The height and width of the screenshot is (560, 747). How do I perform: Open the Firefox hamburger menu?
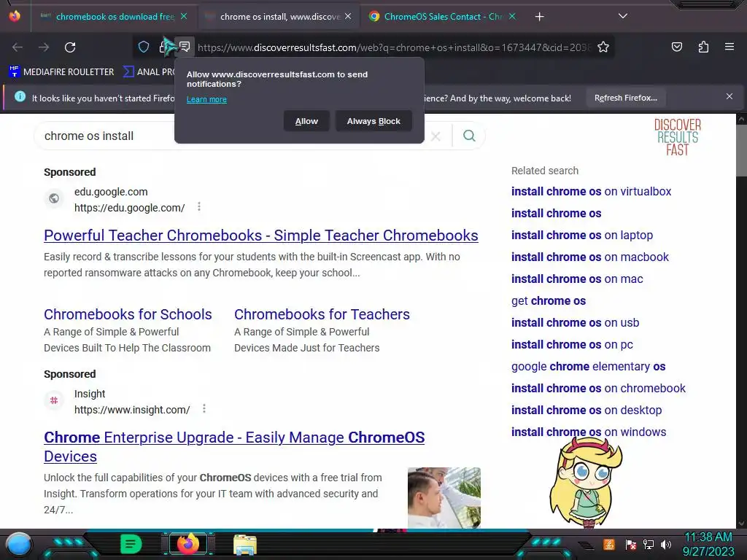tap(729, 47)
